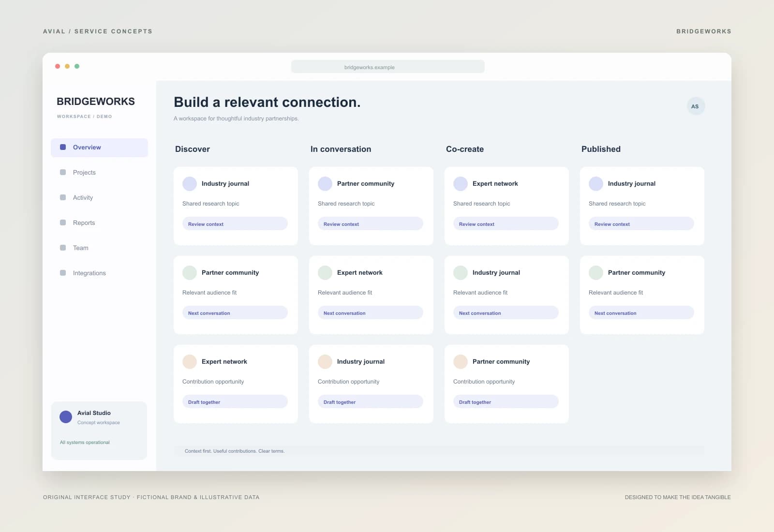Image resolution: width=774 pixels, height=532 pixels.
Task: Click Co-create Expert network avatar
Action: click(x=461, y=184)
